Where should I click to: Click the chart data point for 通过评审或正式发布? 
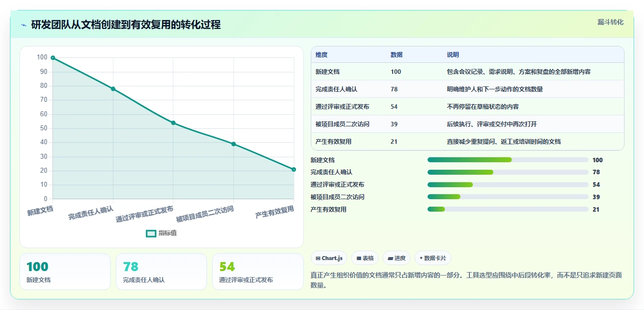[x=173, y=123]
